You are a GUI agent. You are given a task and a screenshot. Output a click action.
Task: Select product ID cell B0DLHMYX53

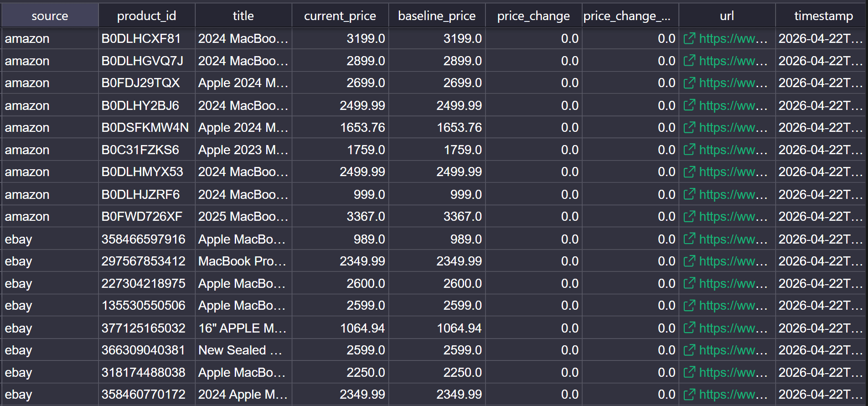(x=147, y=172)
